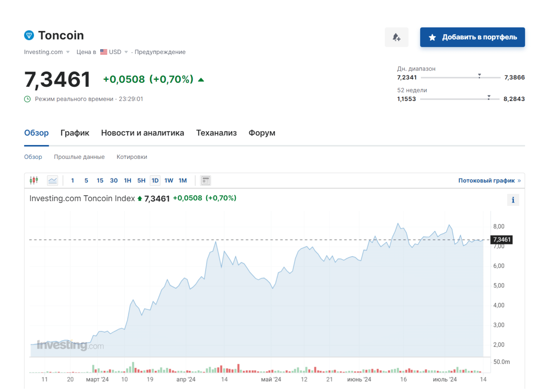Viewport: 548px width, 392px height.
Task: Select the 1W interval
Action: tap(169, 180)
